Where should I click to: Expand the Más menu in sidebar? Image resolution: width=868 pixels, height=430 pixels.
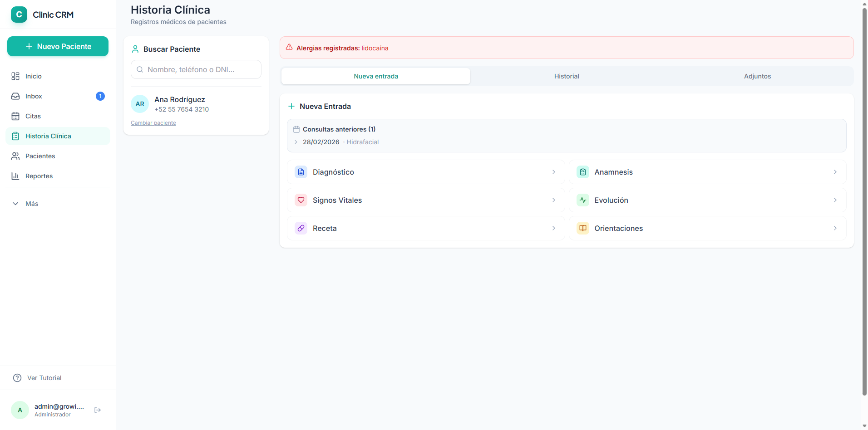58,204
